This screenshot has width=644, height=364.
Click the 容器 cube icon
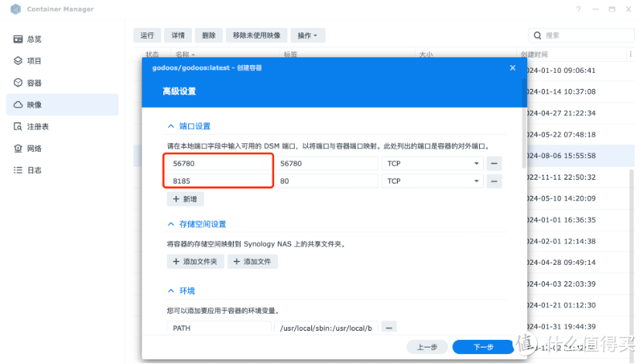[x=18, y=83]
